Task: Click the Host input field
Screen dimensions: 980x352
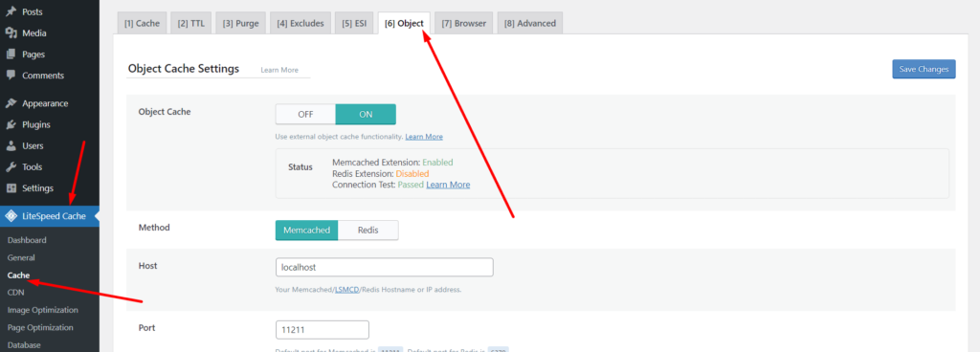Action: [x=385, y=267]
